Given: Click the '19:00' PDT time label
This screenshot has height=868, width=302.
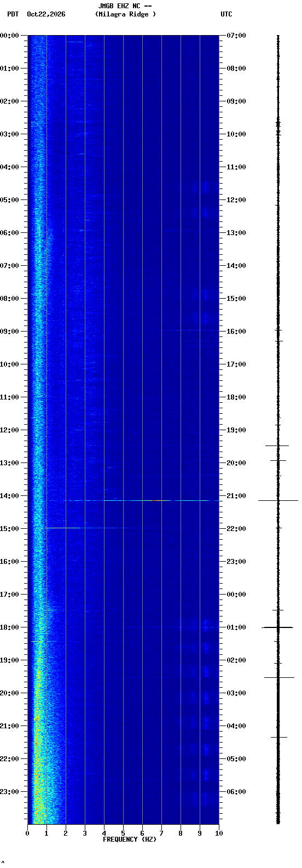Looking at the screenshot, I should tap(9, 660).
